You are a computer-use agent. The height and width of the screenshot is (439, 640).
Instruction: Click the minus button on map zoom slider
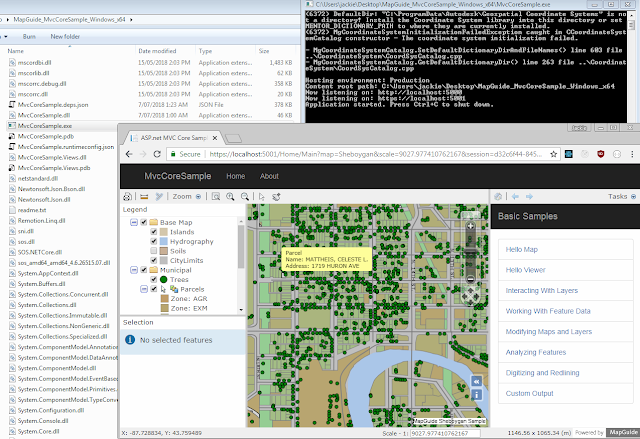tap(470, 279)
